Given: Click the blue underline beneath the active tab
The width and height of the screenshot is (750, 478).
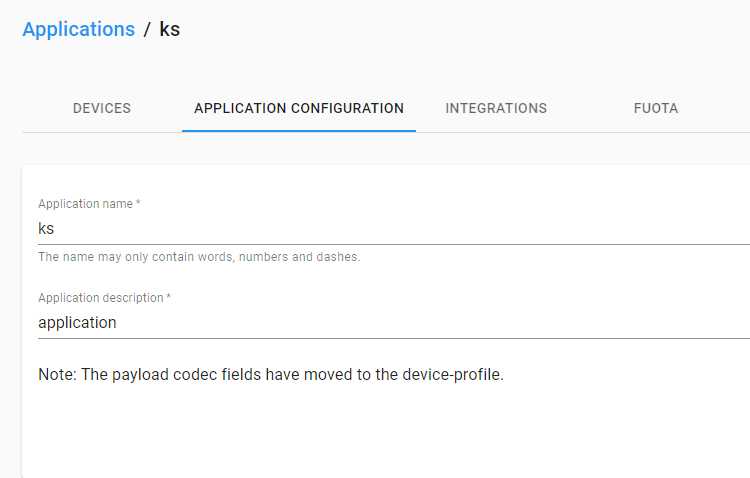Looking at the screenshot, I should (299, 131).
